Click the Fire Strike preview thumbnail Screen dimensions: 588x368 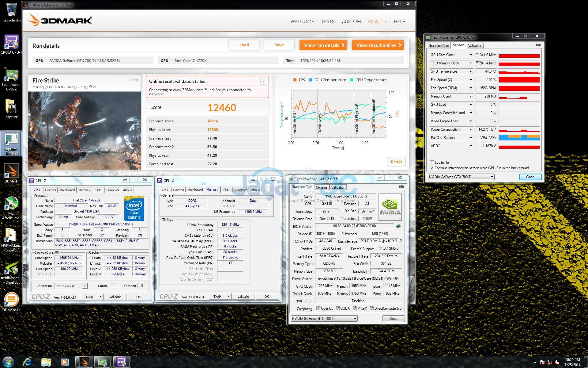point(84,131)
